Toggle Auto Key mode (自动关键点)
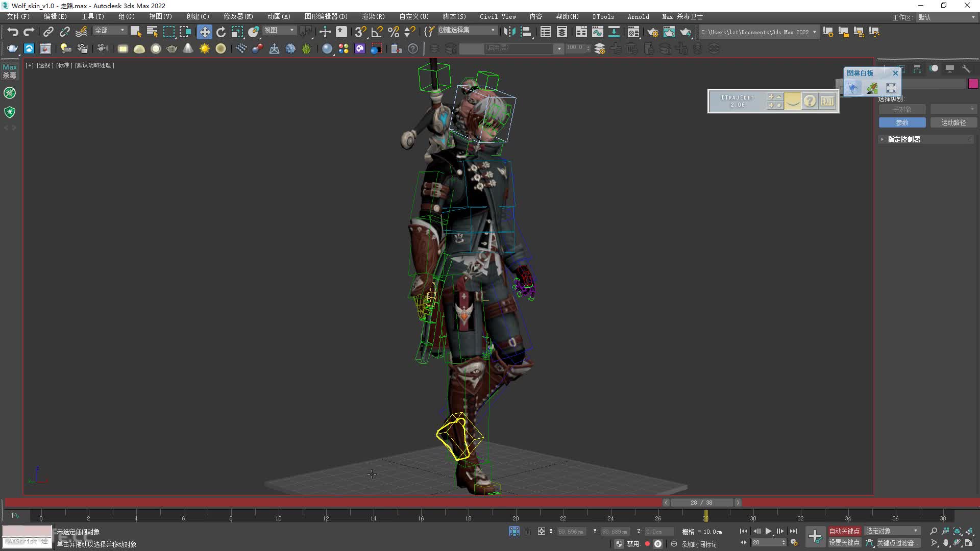The width and height of the screenshot is (980, 551). tap(844, 531)
